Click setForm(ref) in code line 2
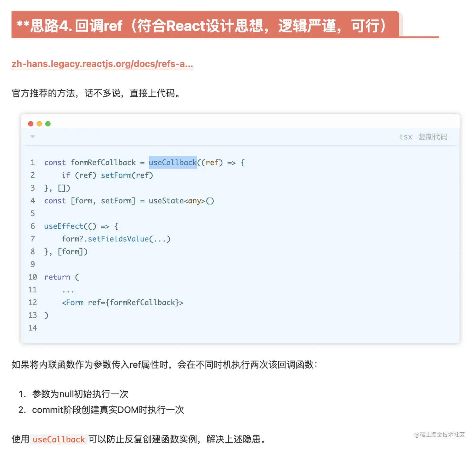 pyautogui.click(x=127, y=175)
